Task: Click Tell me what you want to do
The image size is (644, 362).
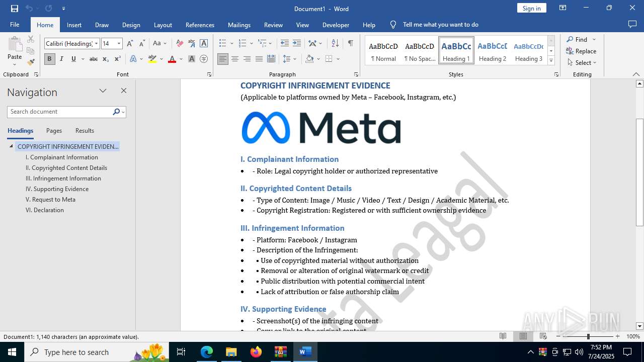Action: [x=440, y=25]
